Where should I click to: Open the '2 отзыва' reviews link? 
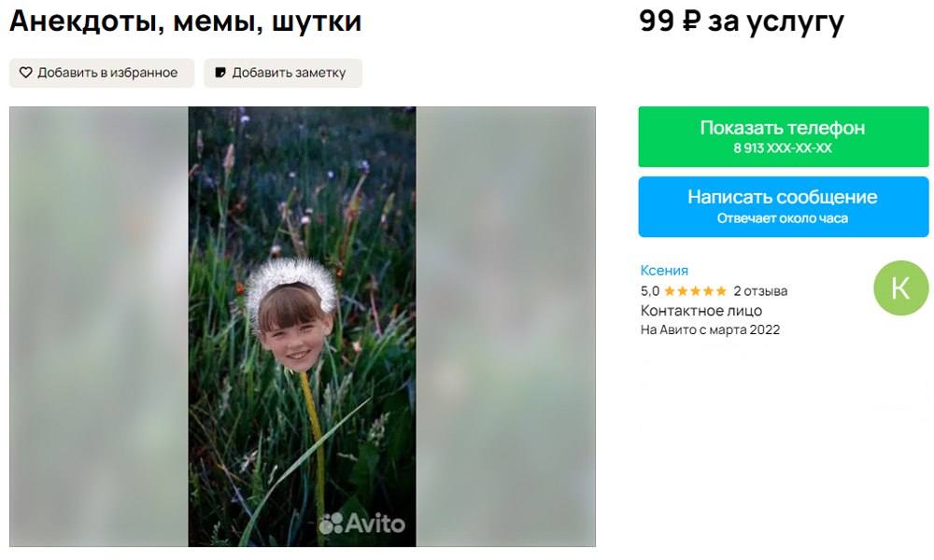pyautogui.click(x=760, y=291)
